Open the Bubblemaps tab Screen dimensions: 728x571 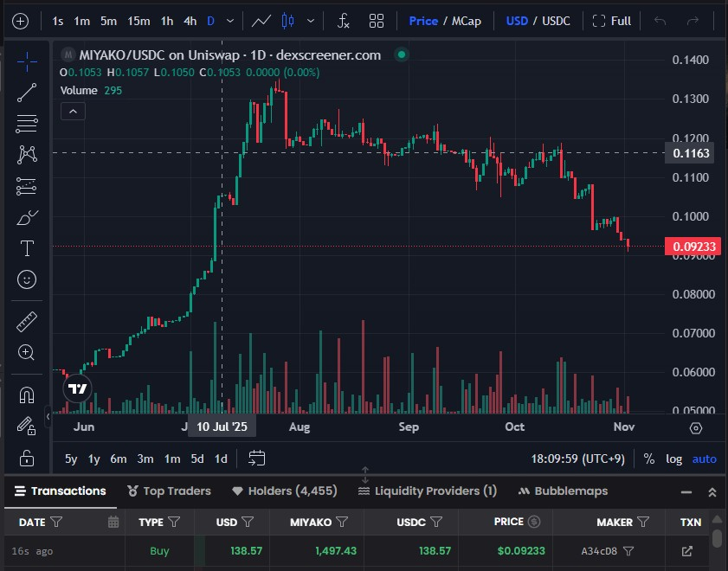564,491
